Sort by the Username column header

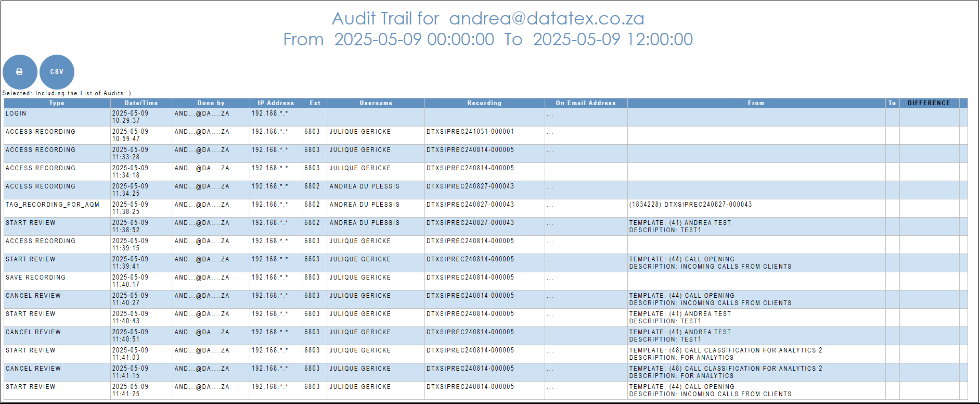tap(376, 103)
